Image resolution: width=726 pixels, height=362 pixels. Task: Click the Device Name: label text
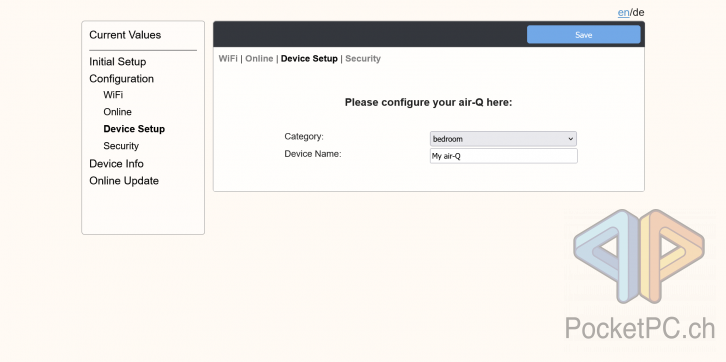click(x=313, y=154)
